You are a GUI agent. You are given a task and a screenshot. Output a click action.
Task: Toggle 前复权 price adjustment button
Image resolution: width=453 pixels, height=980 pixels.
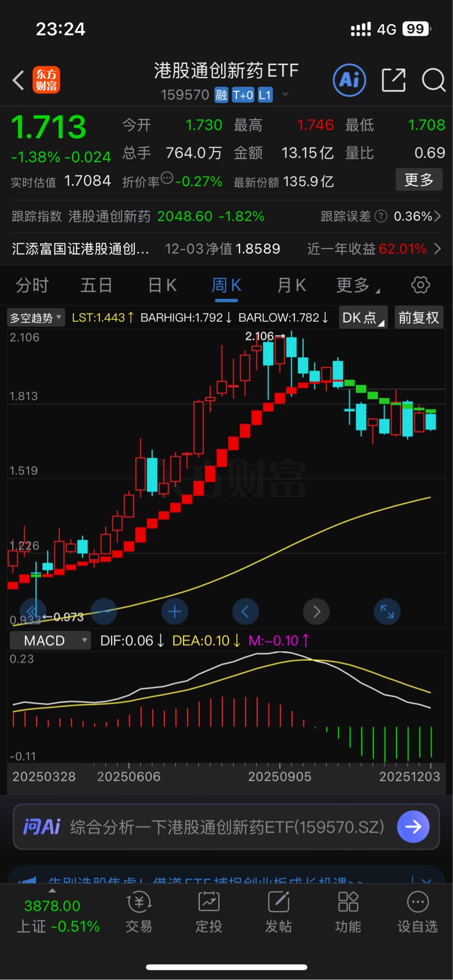[419, 318]
